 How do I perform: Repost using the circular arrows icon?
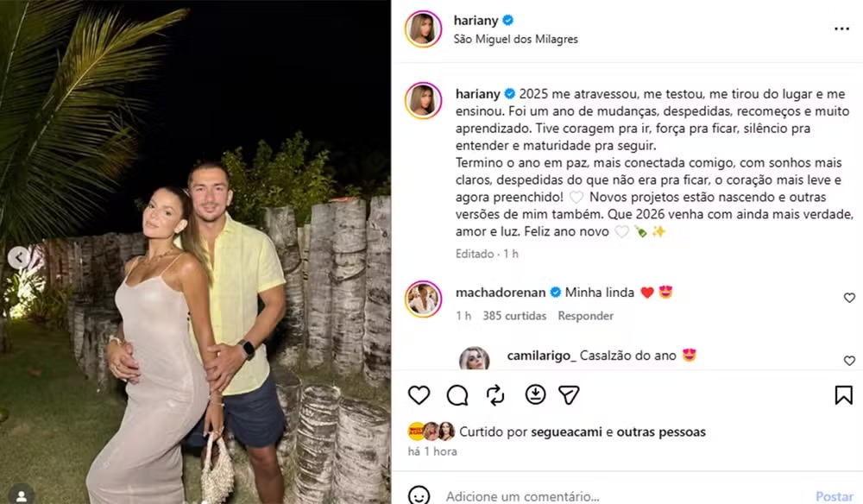point(495,395)
